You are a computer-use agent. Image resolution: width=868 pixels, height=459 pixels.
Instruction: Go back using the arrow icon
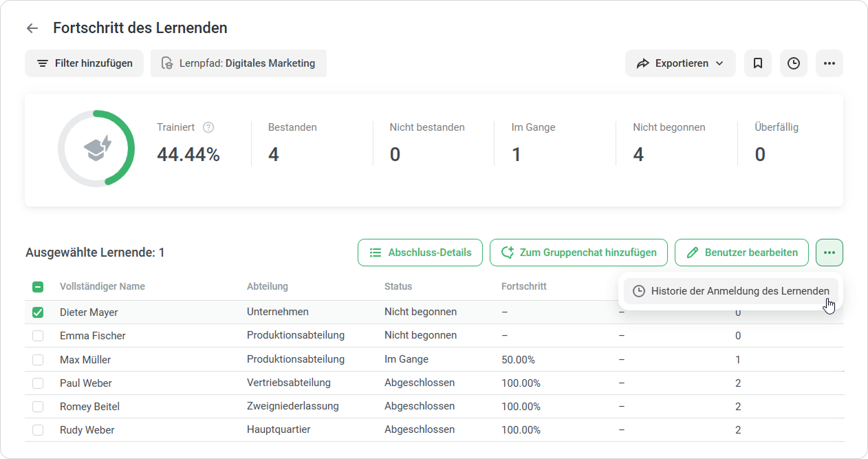[32, 28]
